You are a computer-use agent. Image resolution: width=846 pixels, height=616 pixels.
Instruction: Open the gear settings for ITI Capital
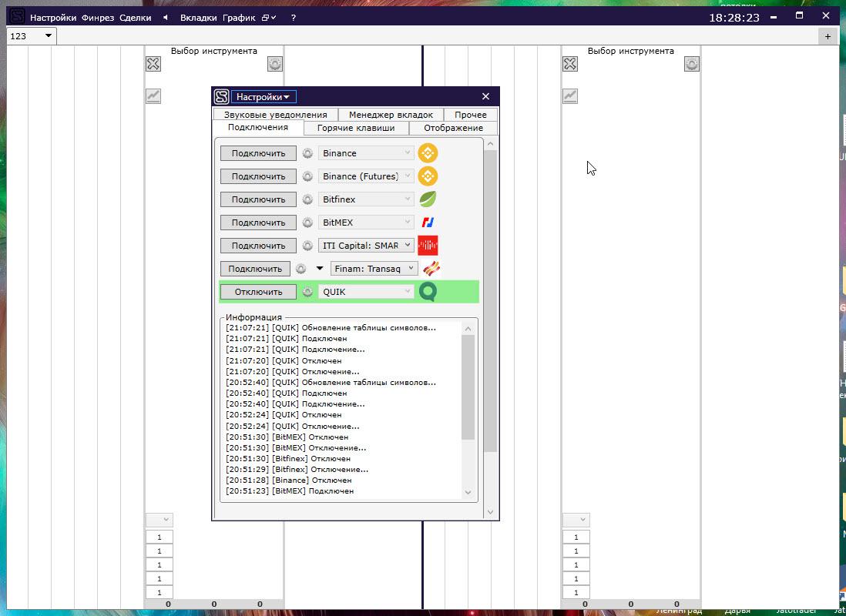click(307, 246)
